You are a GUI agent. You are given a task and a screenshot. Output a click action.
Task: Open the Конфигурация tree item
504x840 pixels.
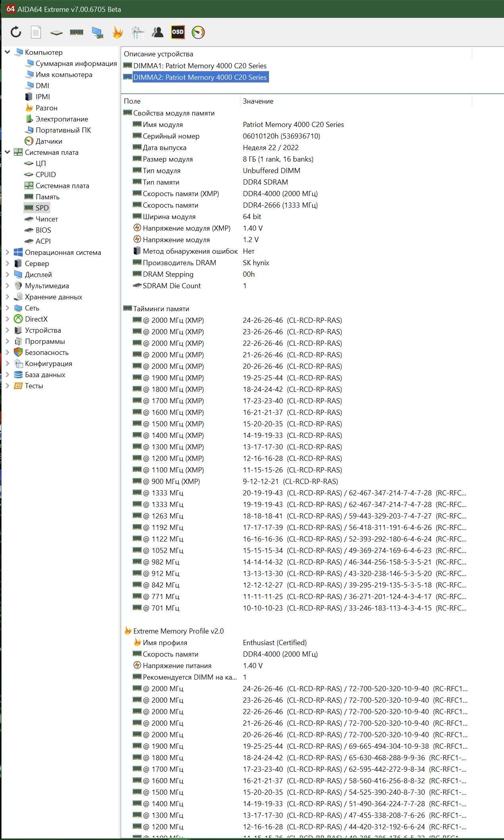point(48,364)
